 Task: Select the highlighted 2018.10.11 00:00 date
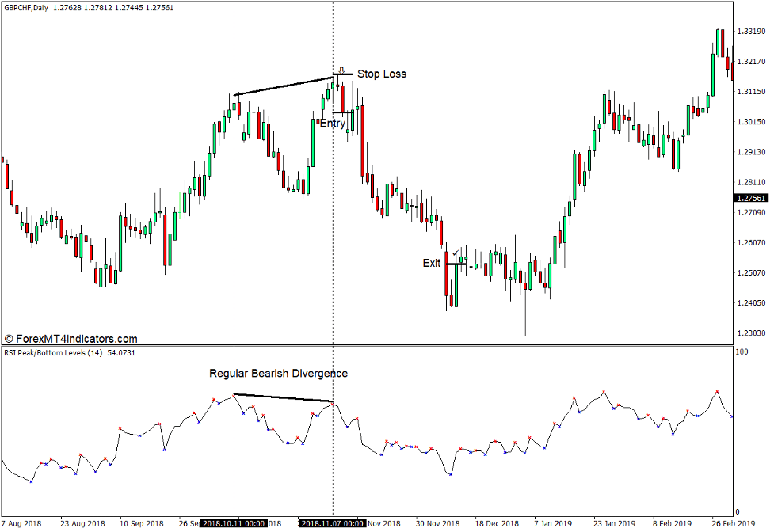[x=234, y=522]
